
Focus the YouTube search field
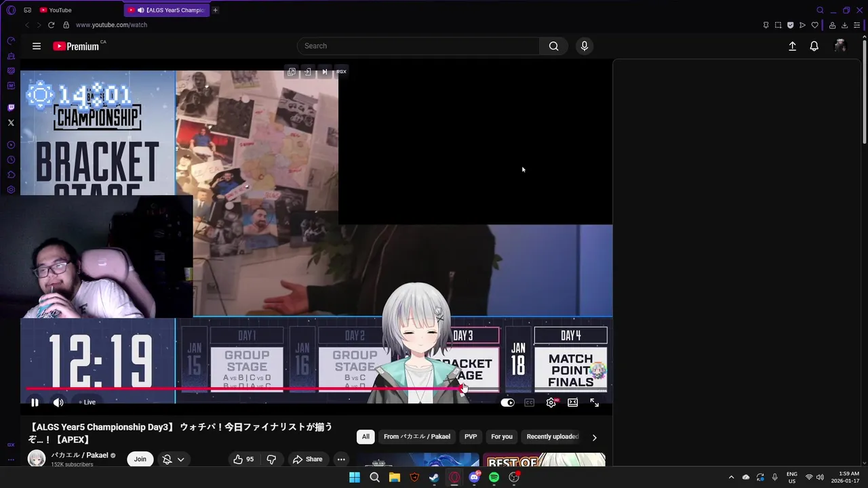tap(418, 46)
